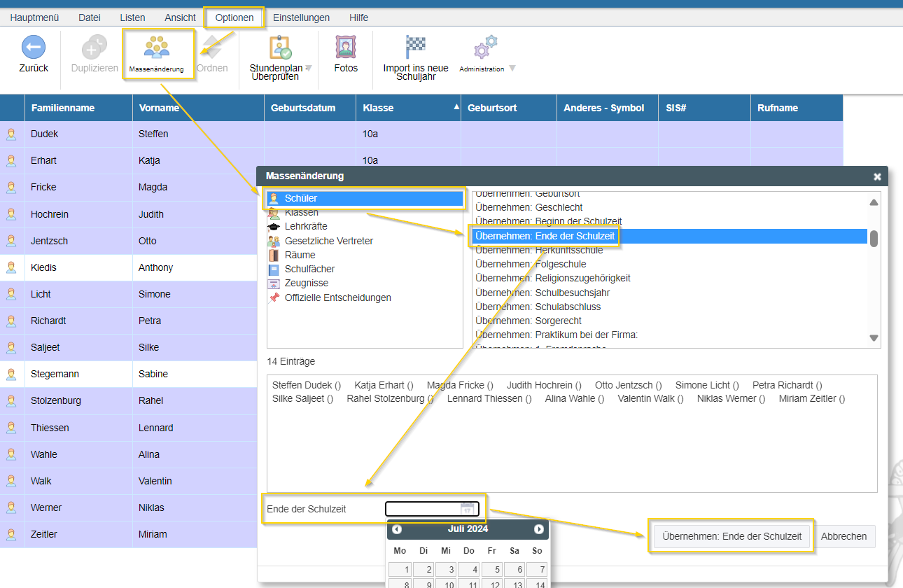
Task: Open the Optionen menu
Action: (x=234, y=17)
